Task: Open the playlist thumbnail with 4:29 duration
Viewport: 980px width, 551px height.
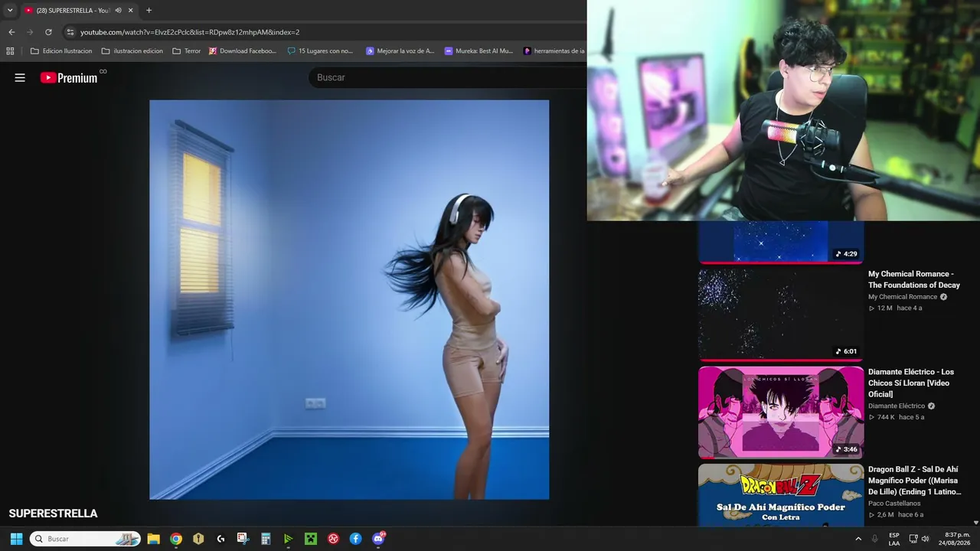Action: point(781,242)
